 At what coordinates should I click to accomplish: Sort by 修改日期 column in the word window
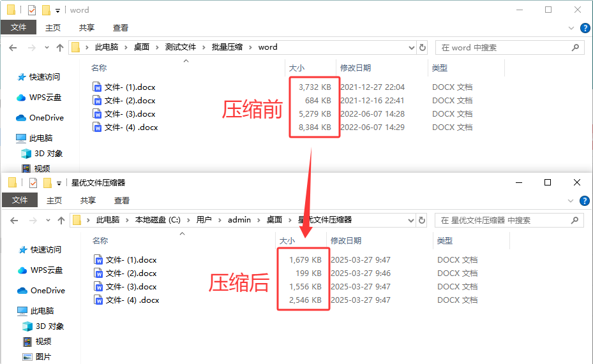tap(355, 68)
